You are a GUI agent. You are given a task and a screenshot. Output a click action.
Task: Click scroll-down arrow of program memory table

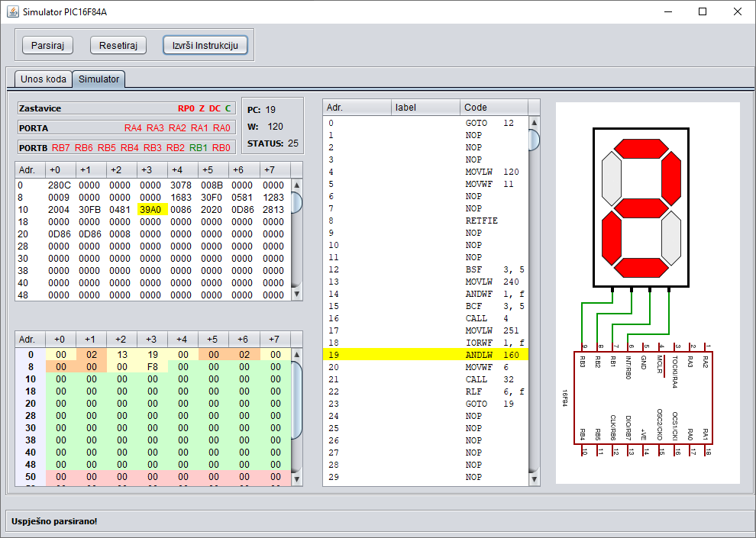pyautogui.click(x=297, y=294)
